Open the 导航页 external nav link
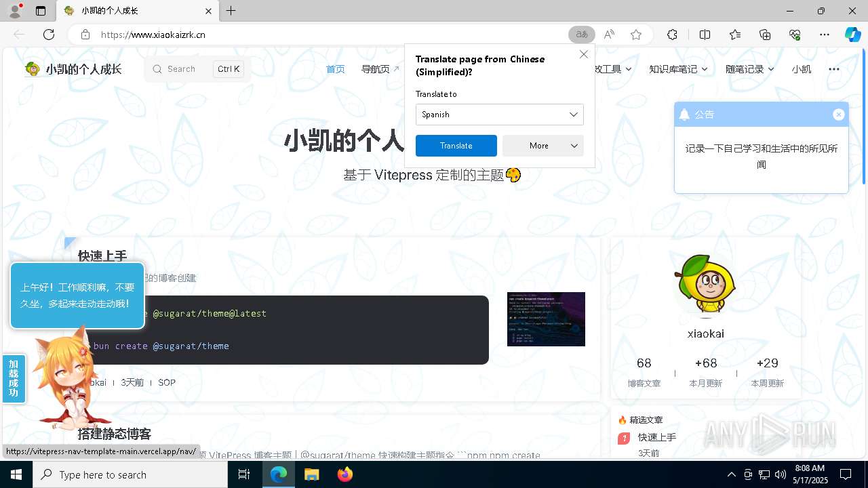 [x=380, y=68]
